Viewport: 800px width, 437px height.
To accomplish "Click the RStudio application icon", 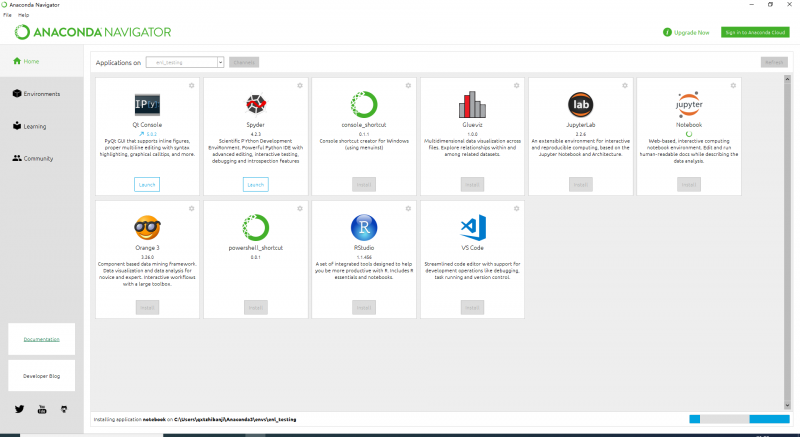I will (364, 227).
